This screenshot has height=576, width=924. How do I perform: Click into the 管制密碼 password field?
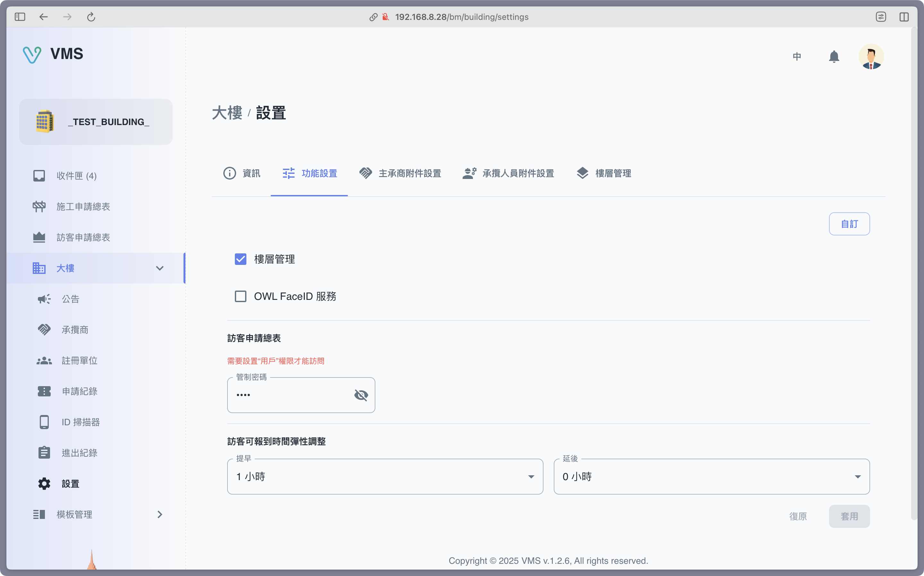(290, 395)
